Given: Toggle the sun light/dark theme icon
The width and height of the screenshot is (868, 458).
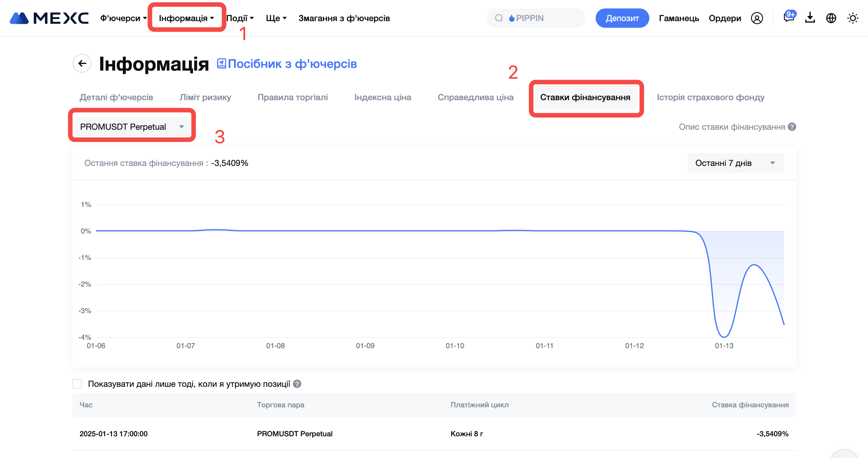Looking at the screenshot, I should [x=853, y=18].
